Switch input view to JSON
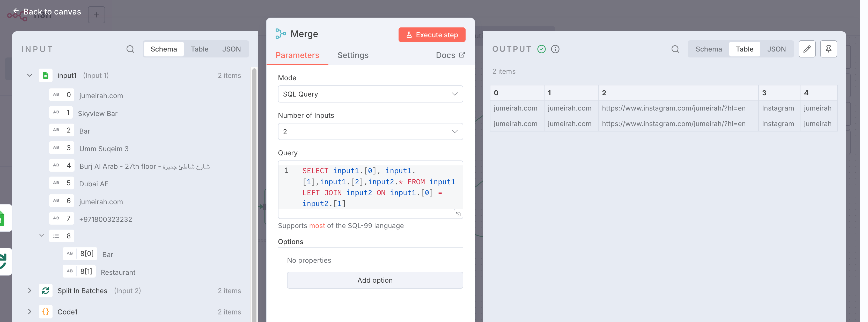The width and height of the screenshot is (868, 322). pyautogui.click(x=231, y=49)
